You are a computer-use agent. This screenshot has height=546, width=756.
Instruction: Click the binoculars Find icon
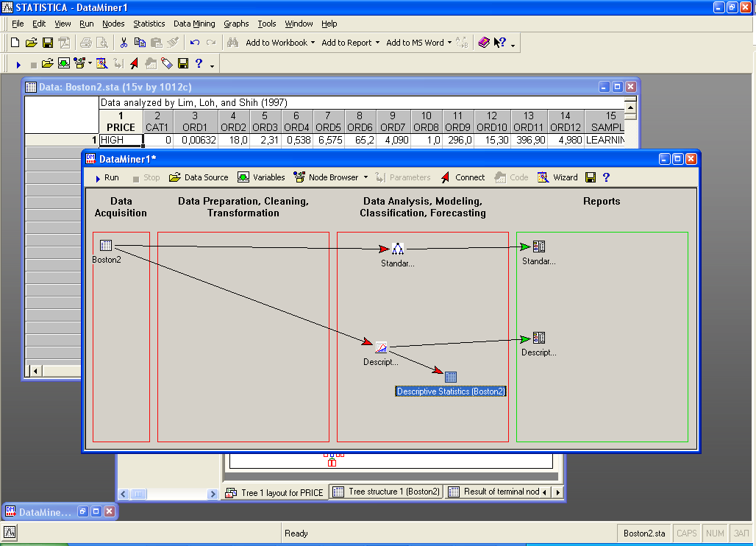232,43
